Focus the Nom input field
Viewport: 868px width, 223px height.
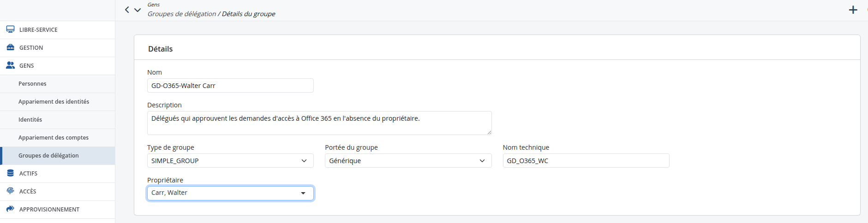[x=230, y=85]
